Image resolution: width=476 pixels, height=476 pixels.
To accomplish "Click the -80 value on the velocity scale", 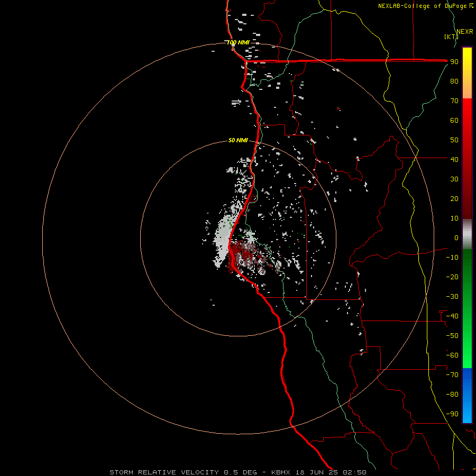I will [x=452, y=395].
